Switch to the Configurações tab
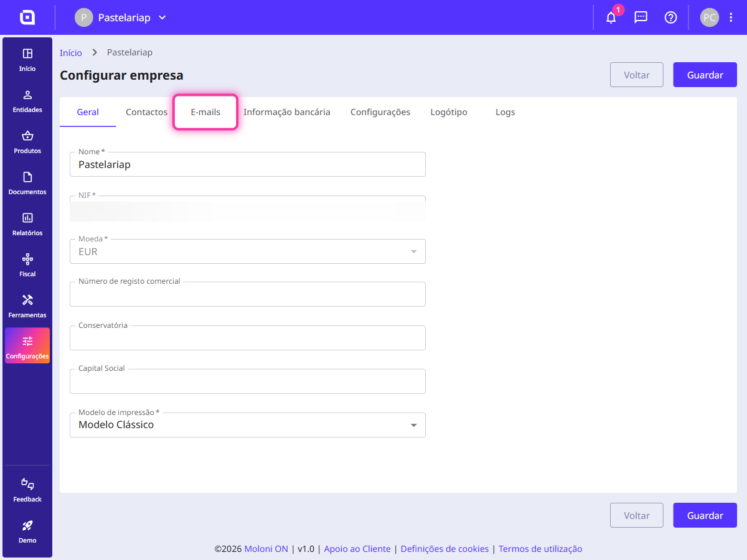 coord(380,112)
